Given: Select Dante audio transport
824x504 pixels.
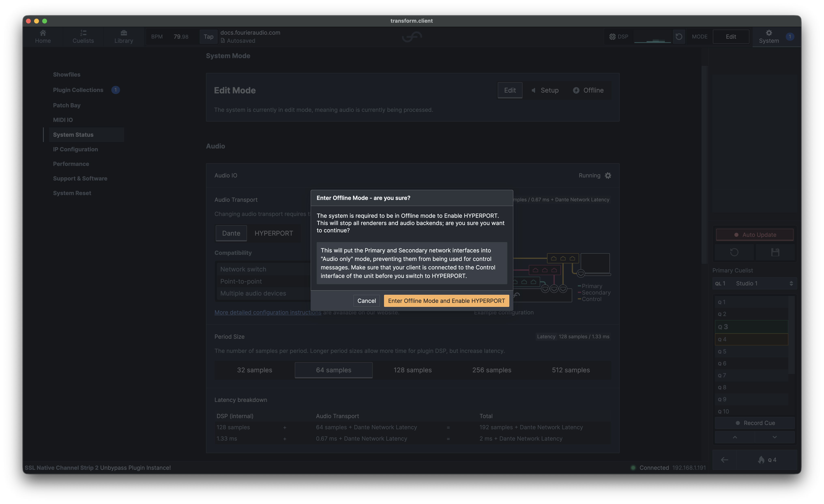Looking at the screenshot, I should click(x=231, y=233).
